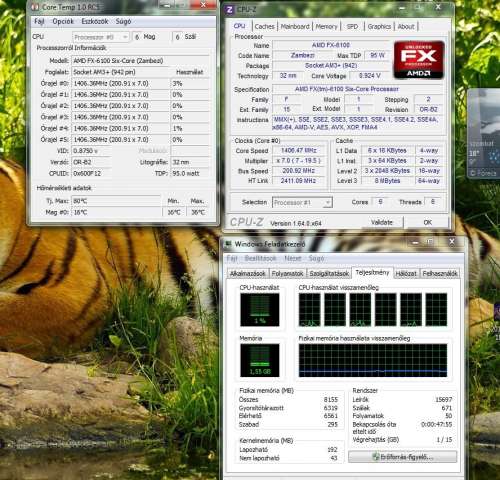Click the Validate button in CPU-Z
Screen dimensions: 500x480
[382, 222]
